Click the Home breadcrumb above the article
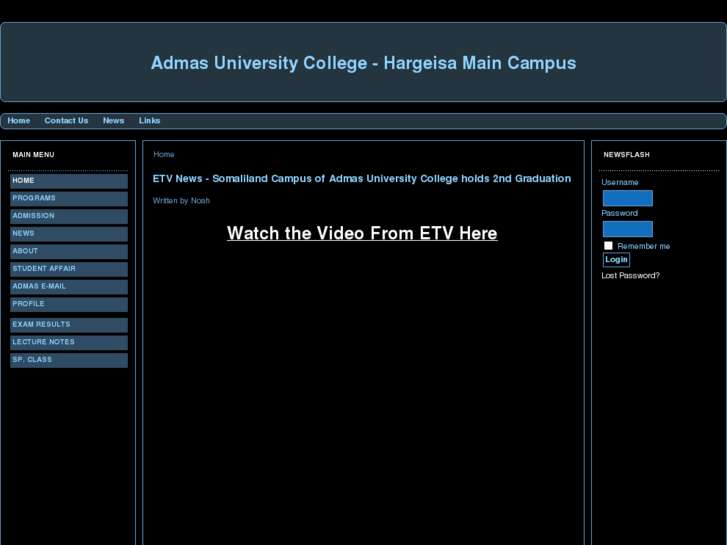 tap(164, 154)
